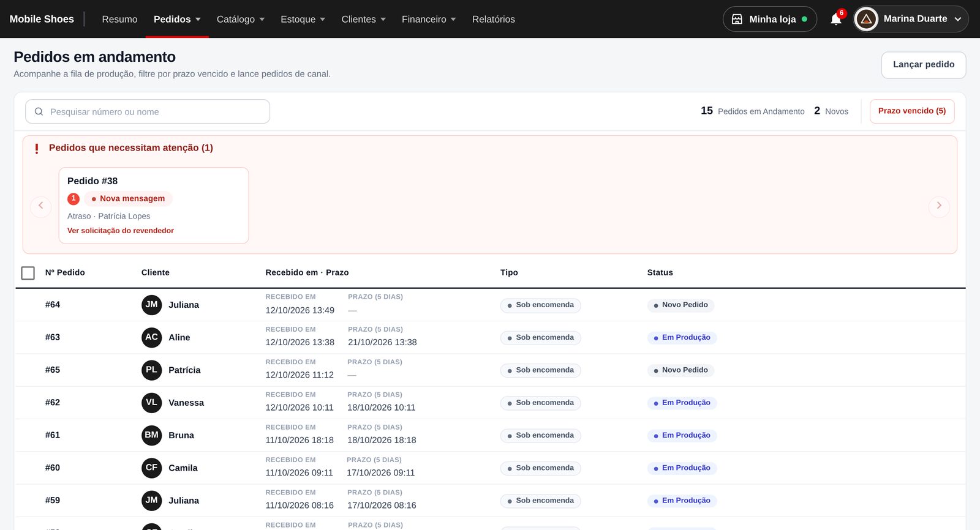
Task: Click deadline 17/10/2026 09:11 for Camila
Action: (381, 473)
